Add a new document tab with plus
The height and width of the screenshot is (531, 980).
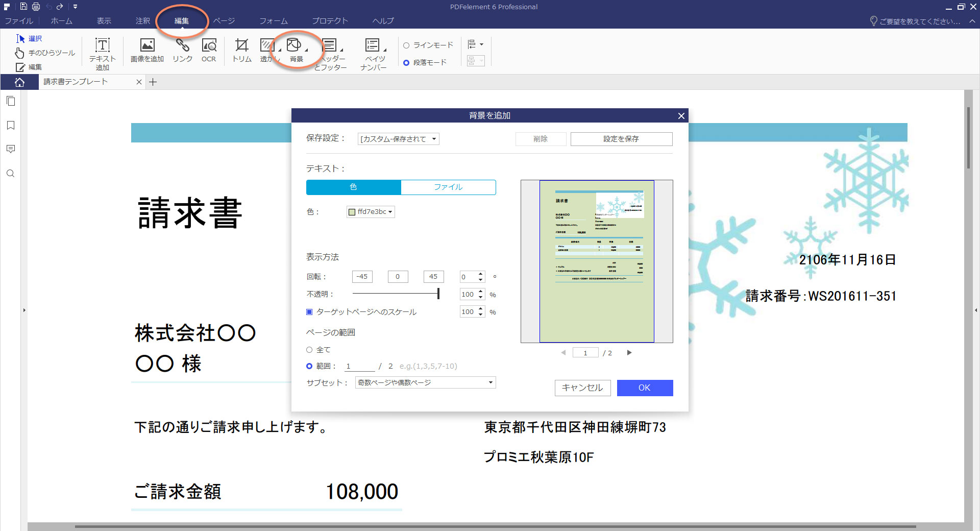153,82
